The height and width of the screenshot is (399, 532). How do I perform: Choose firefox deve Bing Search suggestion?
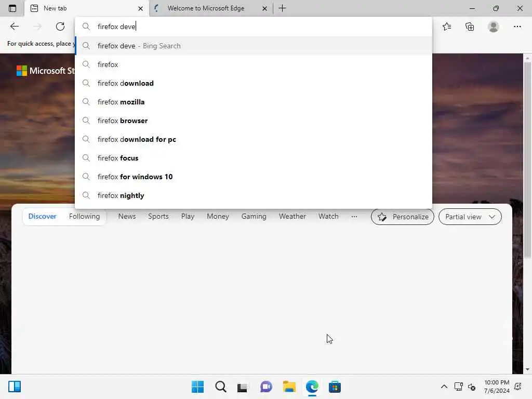[254, 46]
